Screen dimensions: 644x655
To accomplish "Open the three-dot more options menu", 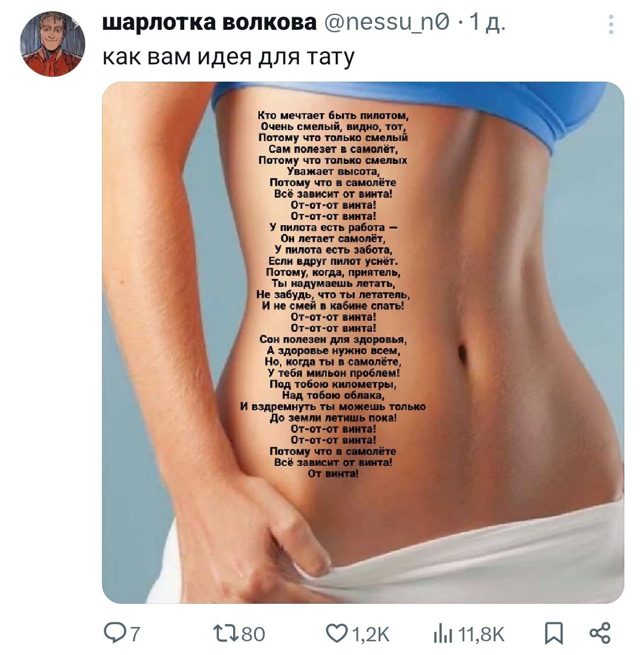I will pos(611,24).
